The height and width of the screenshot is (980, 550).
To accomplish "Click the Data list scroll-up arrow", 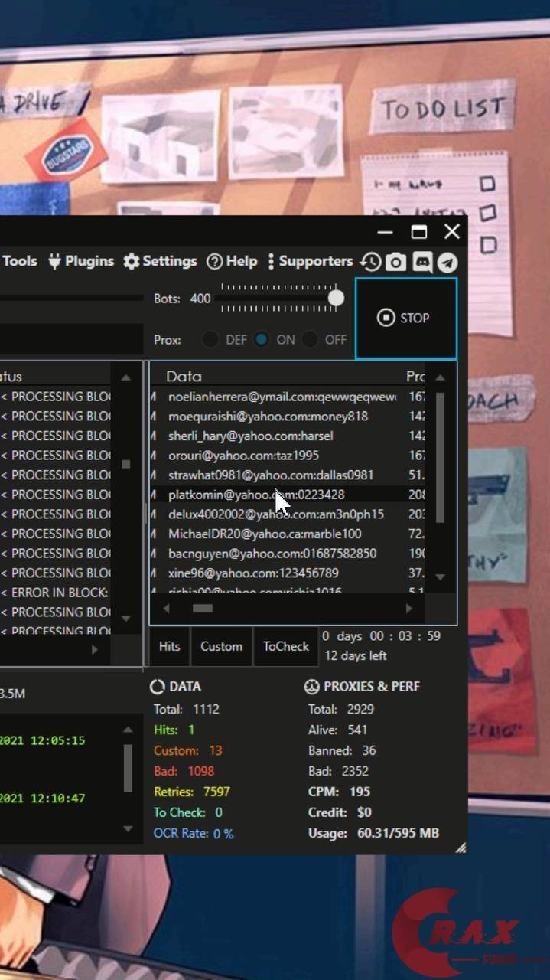I will click(440, 377).
